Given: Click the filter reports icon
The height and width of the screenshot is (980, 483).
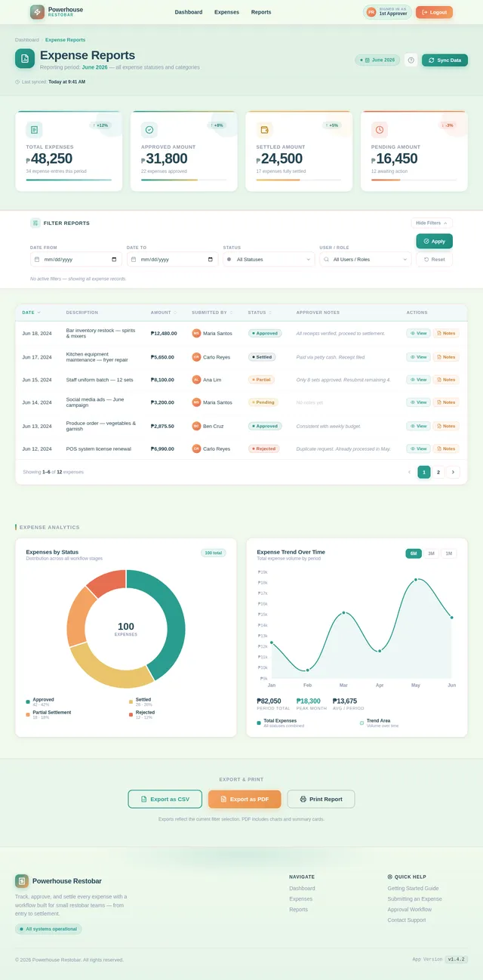Looking at the screenshot, I should [35, 223].
